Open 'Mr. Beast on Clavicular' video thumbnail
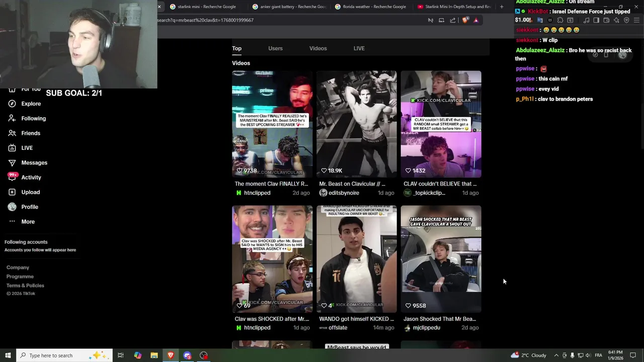This screenshot has width=644, height=362. click(357, 124)
